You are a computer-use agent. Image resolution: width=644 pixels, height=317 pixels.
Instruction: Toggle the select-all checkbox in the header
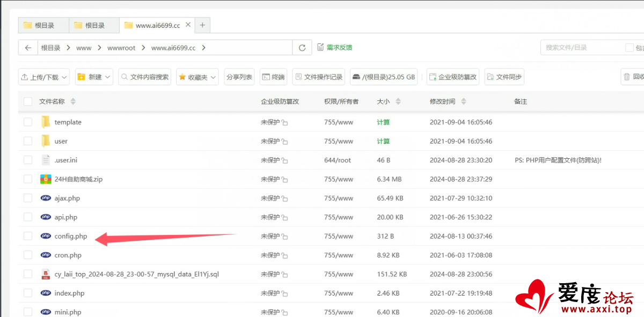pyautogui.click(x=28, y=101)
